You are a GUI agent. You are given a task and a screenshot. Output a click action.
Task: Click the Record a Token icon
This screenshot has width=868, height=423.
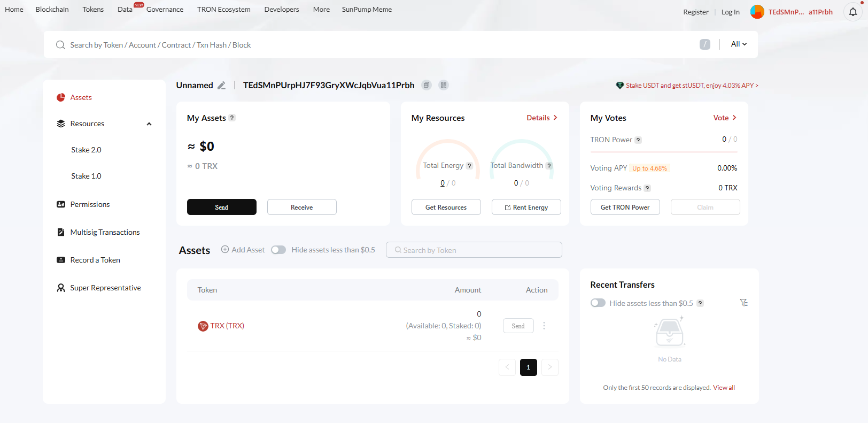(61, 260)
